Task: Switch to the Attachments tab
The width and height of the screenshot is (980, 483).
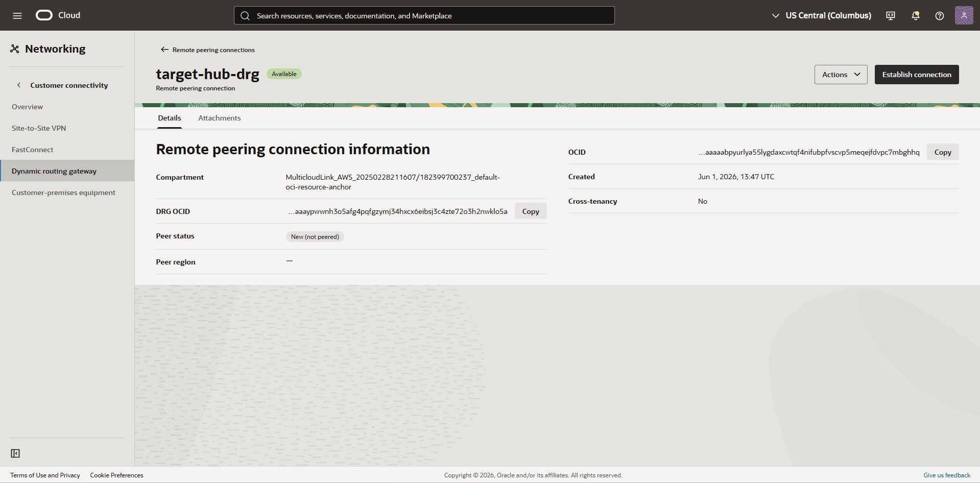Action: pyautogui.click(x=220, y=118)
